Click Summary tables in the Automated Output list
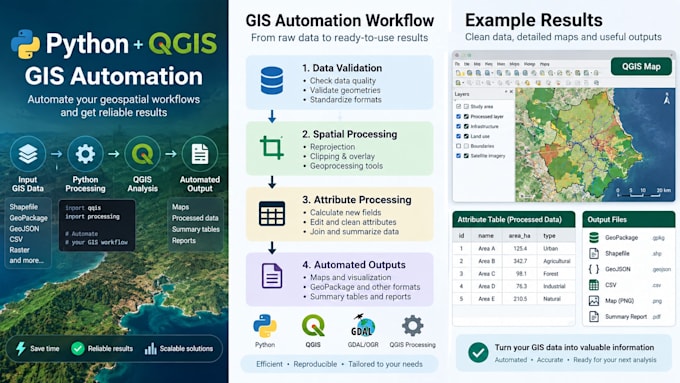This screenshot has height=383, width=680. (196, 229)
